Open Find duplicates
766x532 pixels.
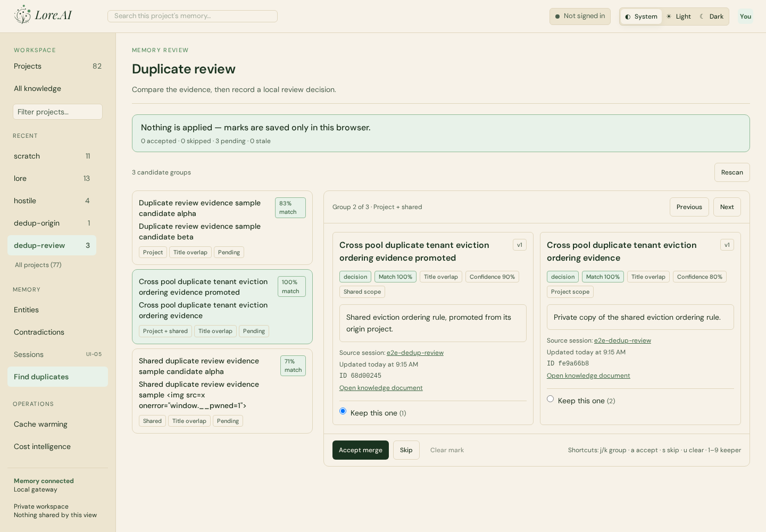tap(57, 377)
